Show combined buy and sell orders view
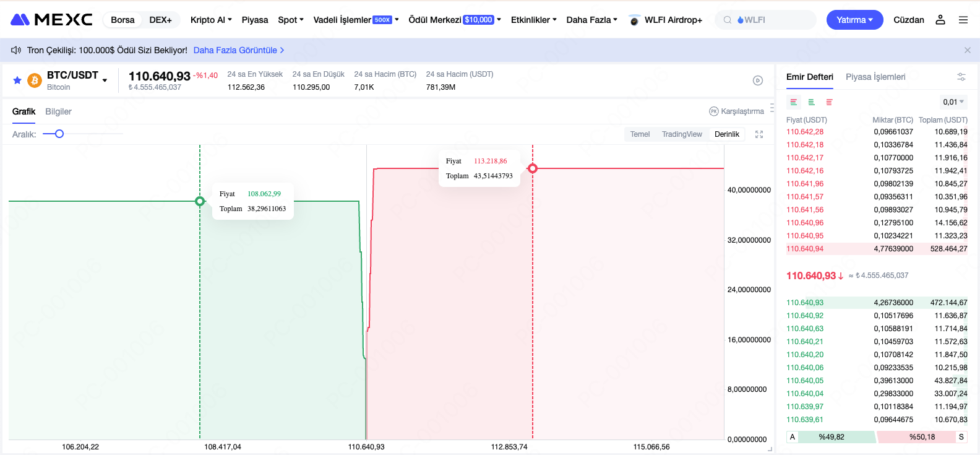Viewport: 980px width, 455px height. coord(794,102)
